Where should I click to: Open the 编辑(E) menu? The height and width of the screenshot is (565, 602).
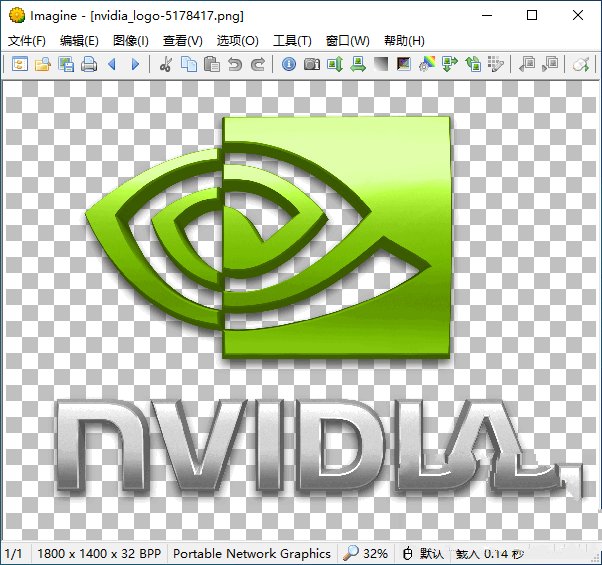[x=79, y=40]
